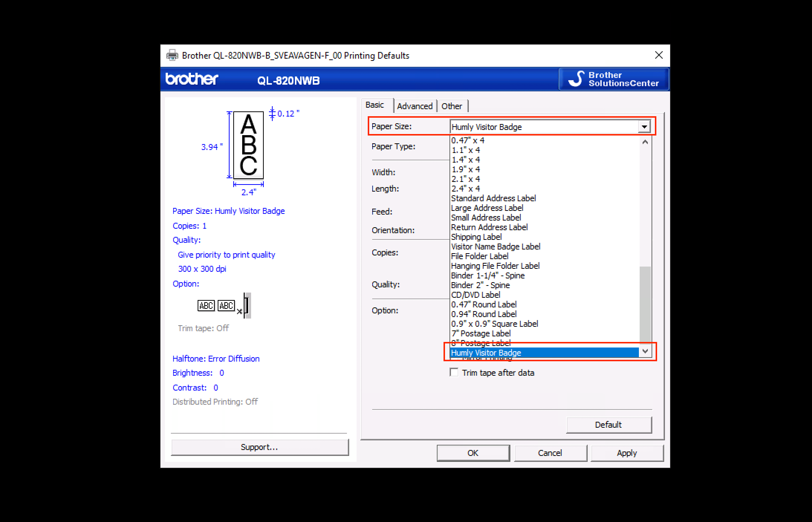This screenshot has height=522, width=812.
Task: Select 0.94" Round Label option
Action: [x=545, y=314]
